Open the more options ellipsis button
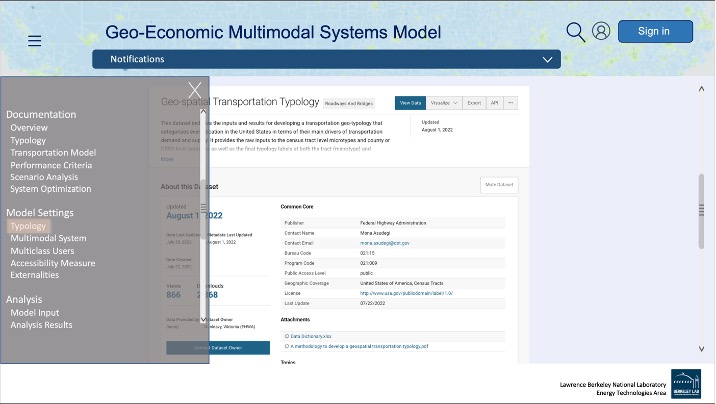 511,103
